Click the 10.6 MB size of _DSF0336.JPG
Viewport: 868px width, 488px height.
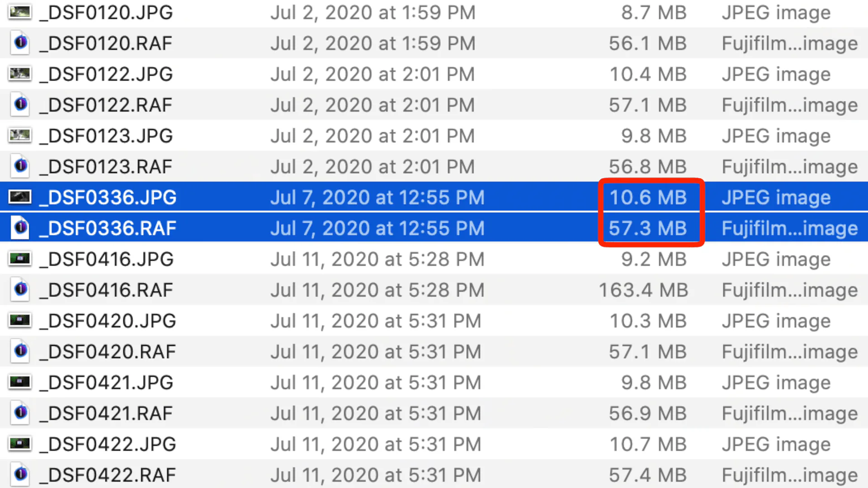coord(648,197)
